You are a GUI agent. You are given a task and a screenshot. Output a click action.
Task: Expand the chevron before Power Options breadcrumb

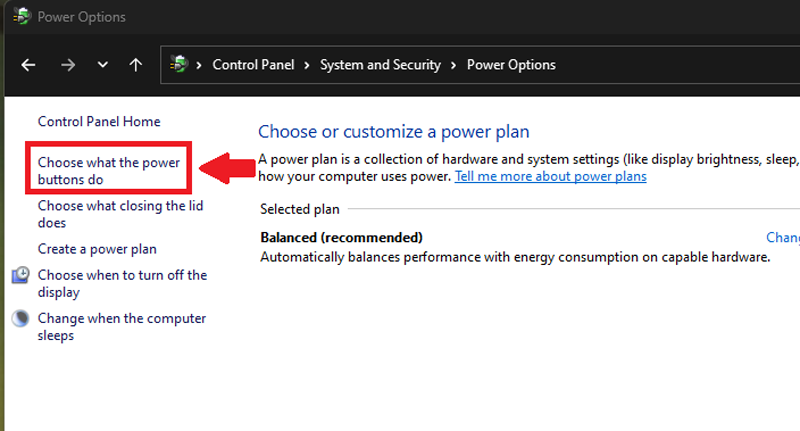(x=454, y=65)
